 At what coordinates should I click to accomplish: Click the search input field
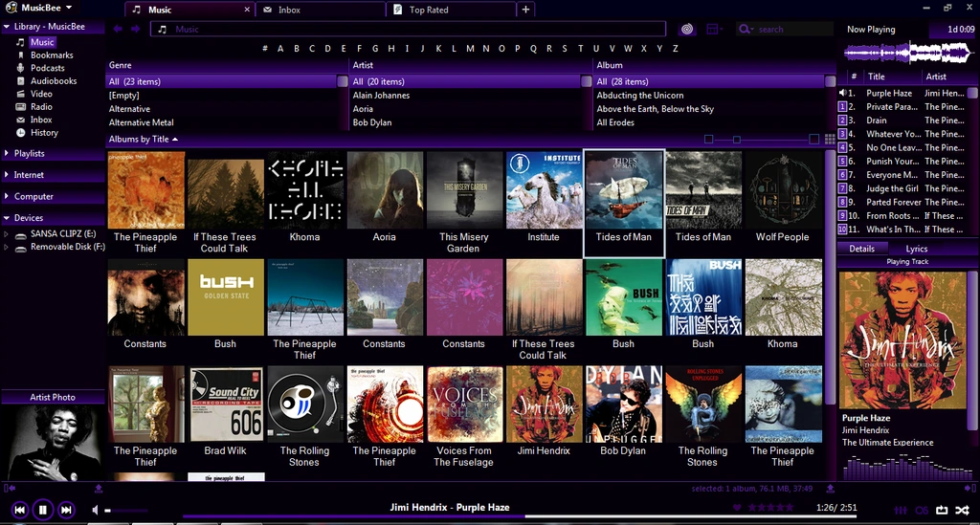[793, 30]
